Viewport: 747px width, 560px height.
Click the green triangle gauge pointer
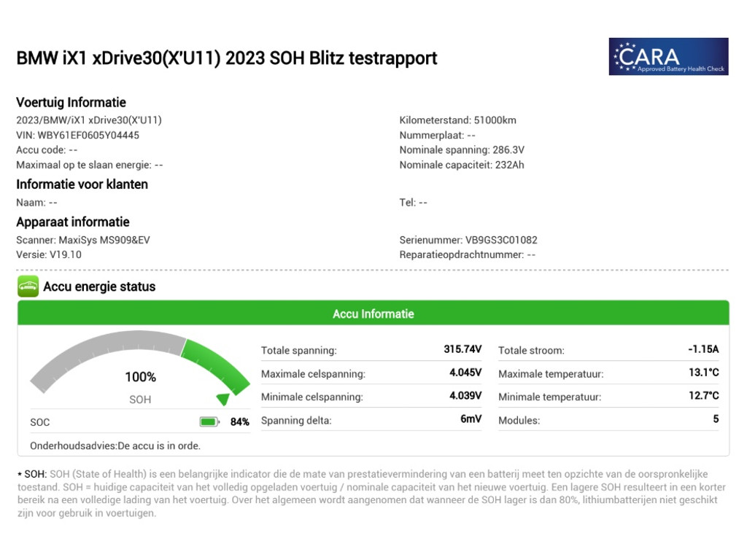223,399
